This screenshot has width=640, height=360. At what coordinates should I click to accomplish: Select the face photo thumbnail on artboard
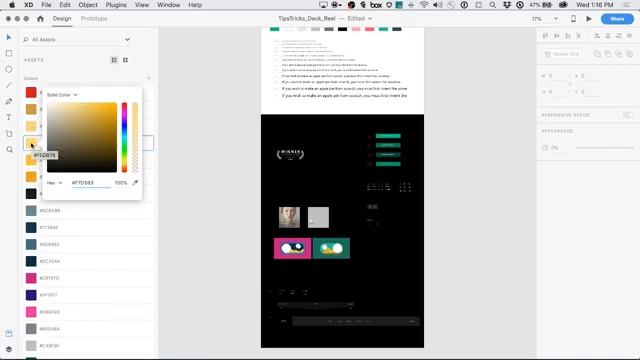pyautogui.click(x=289, y=217)
